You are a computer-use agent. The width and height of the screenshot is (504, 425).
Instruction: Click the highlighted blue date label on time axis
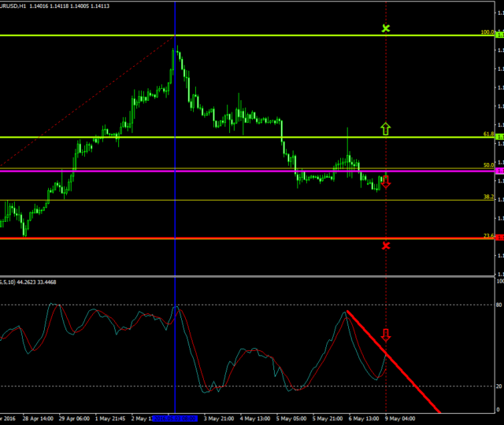pyautogui.click(x=175, y=419)
